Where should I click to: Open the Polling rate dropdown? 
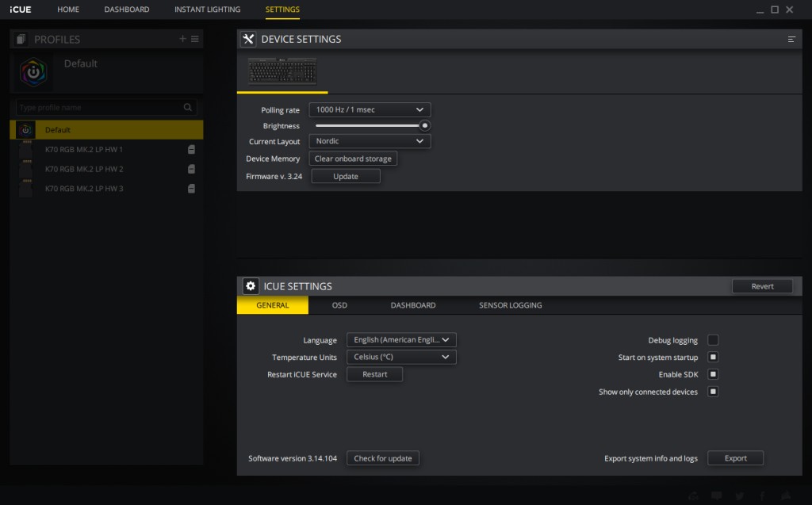pyautogui.click(x=370, y=110)
